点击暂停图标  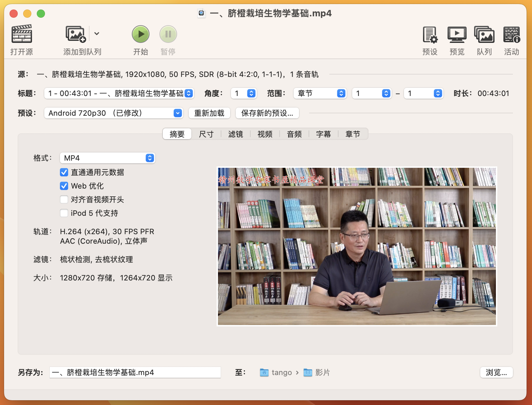pos(168,34)
